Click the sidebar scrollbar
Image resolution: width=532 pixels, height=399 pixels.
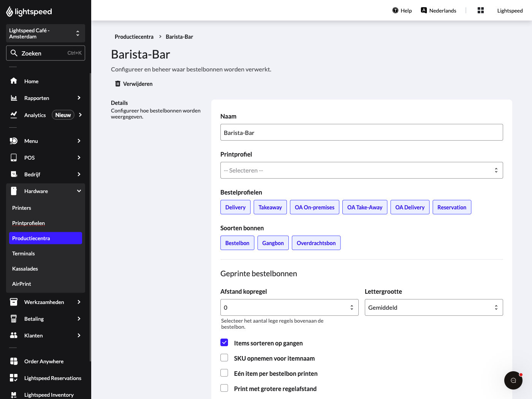pos(90,217)
